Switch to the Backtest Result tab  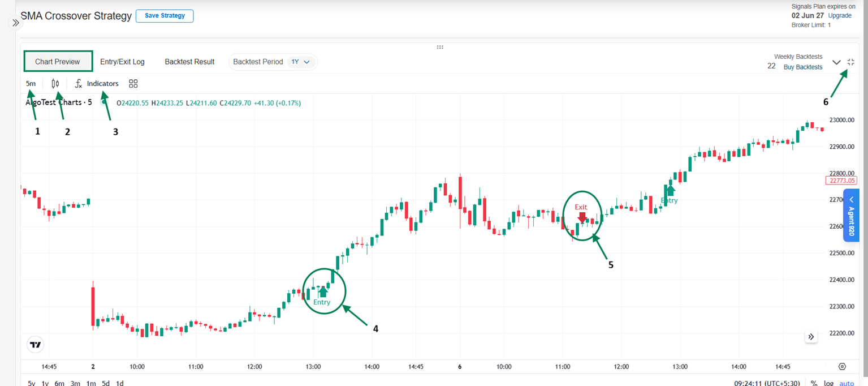pyautogui.click(x=189, y=62)
